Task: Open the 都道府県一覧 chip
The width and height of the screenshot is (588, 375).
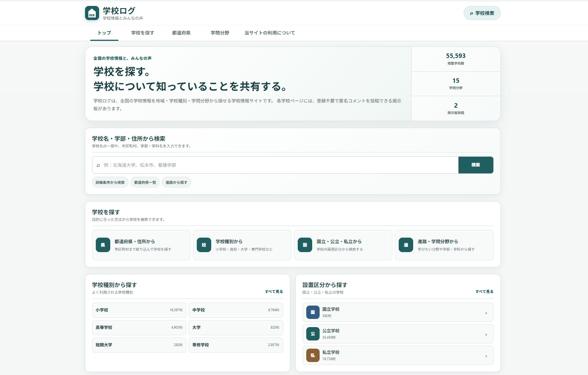Action: 145,182
